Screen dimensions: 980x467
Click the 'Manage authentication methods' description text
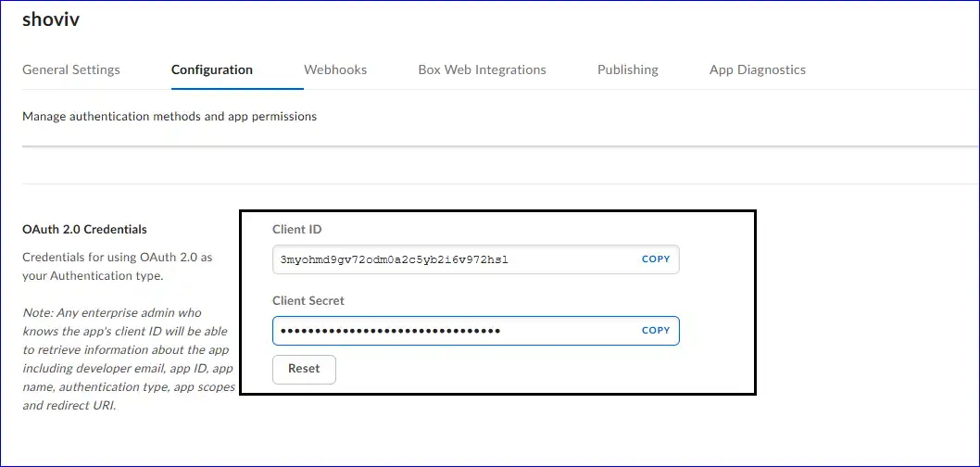pos(170,117)
